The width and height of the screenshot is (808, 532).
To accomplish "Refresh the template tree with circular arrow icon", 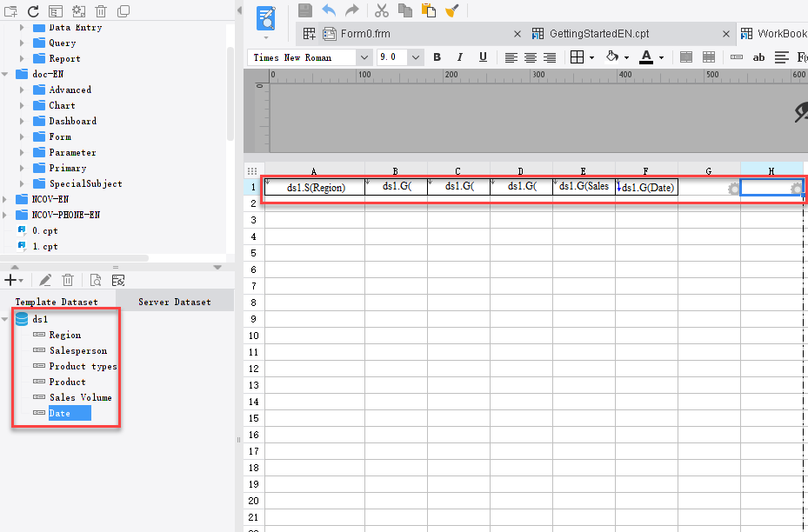I will (x=32, y=10).
